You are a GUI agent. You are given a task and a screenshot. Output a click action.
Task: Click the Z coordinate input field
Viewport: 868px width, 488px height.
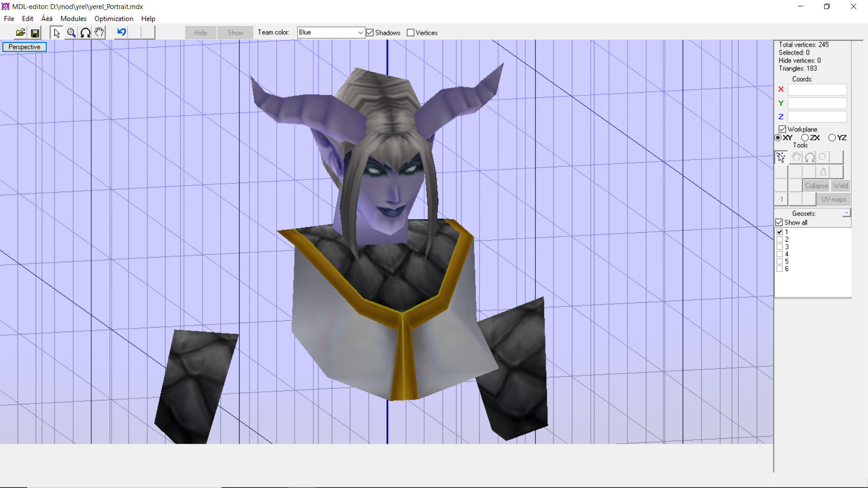[x=817, y=117]
